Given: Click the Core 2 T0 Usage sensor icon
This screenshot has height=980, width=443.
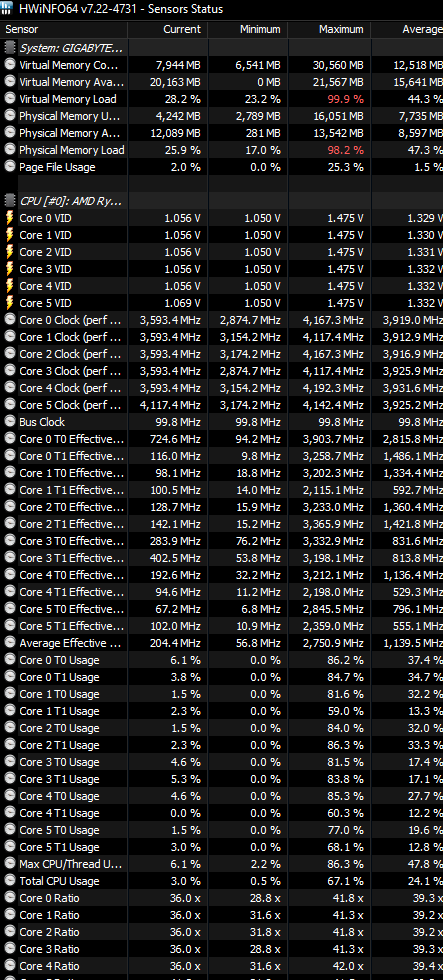Looking at the screenshot, I should [10, 728].
